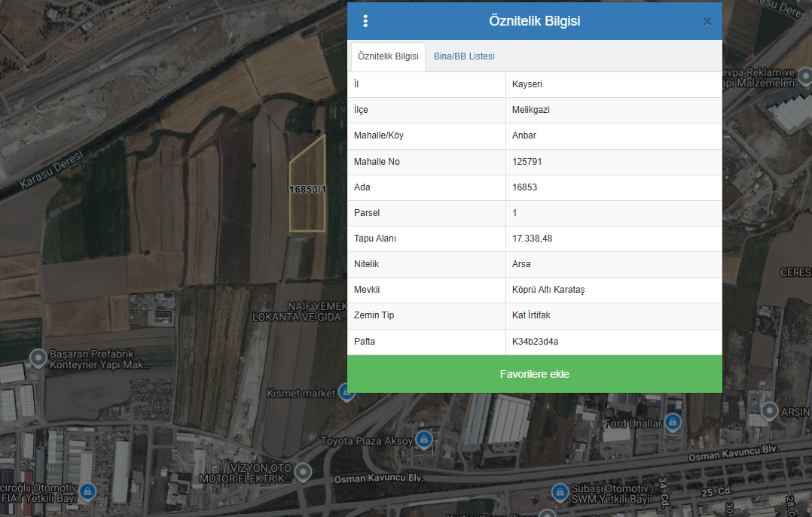
Task: Select the Öznitelik Bilgisi tab
Action: (388, 56)
